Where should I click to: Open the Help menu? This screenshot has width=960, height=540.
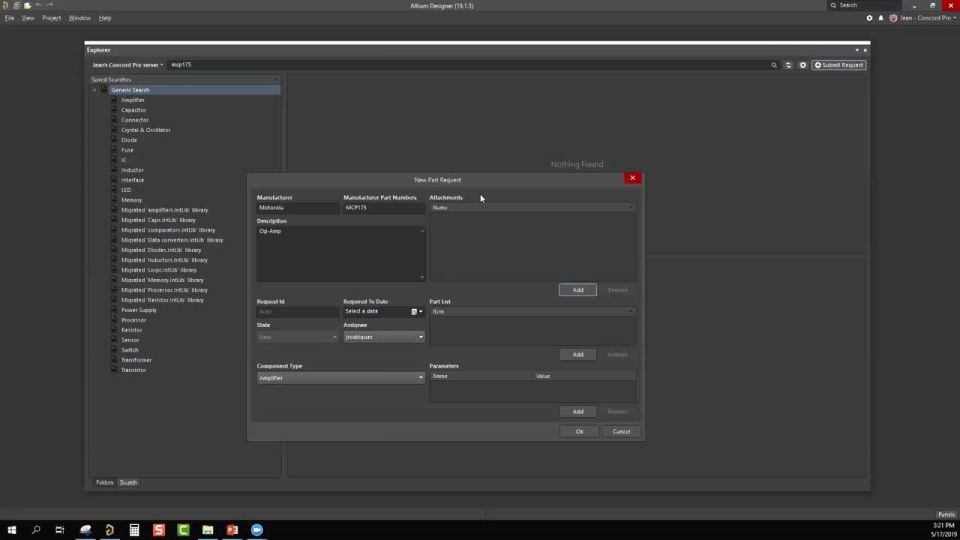pos(105,18)
